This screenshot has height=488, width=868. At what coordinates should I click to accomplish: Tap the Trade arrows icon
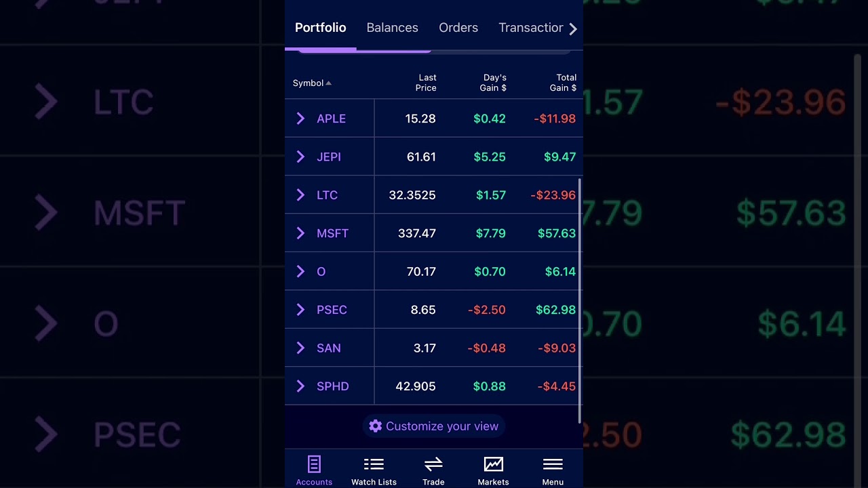(433, 465)
